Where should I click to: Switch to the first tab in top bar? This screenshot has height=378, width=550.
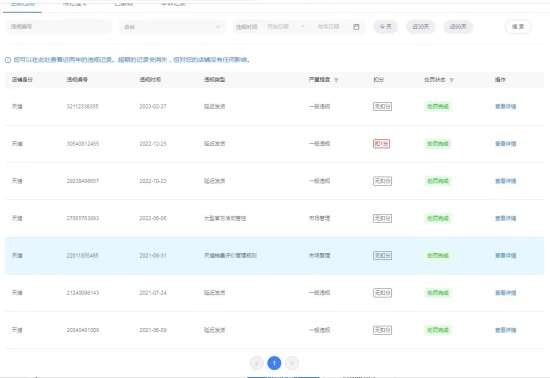[22, 5]
